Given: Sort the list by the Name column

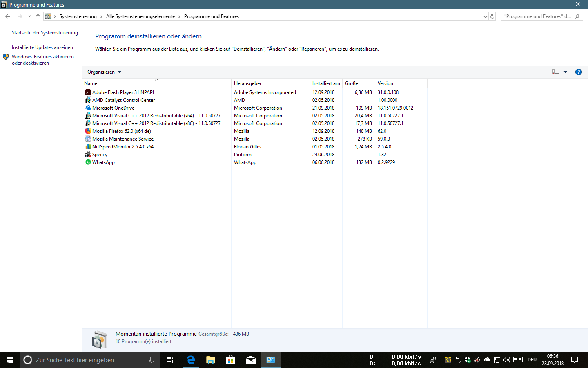Looking at the screenshot, I should click(x=156, y=83).
